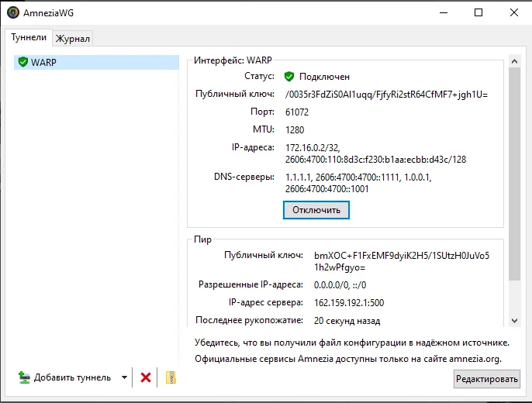
Task: Click the DNS servers value starting 1.1.1.1
Action: pyautogui.click(x=358, y=183)
